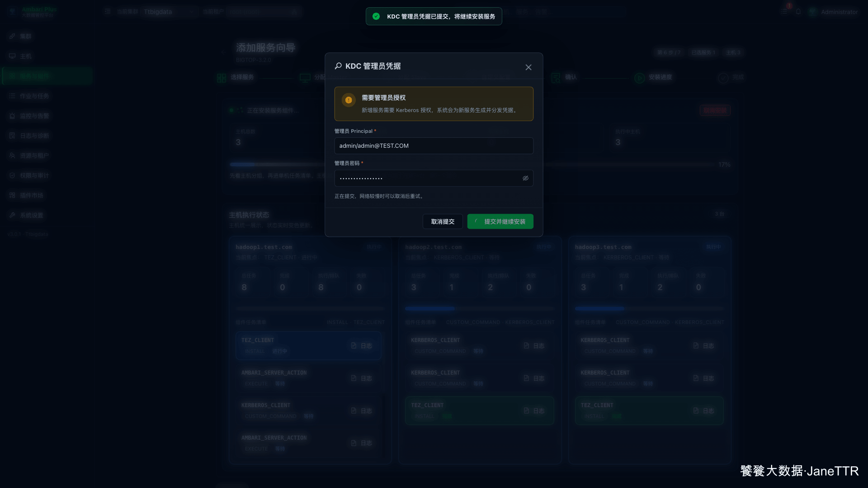Open the 当前集群 Ttbigdata dropdown
This screenshot has width=868, height=488.
tap(170, 12)
